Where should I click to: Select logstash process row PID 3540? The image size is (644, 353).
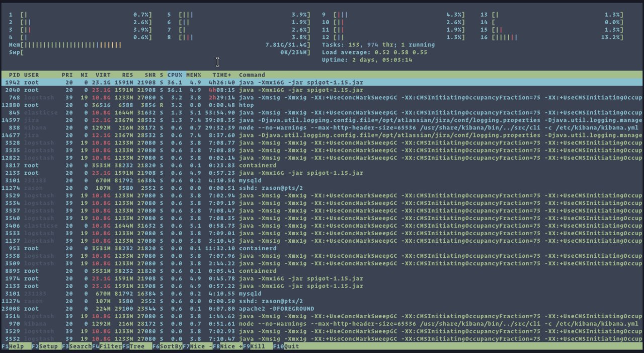(322, 218)
